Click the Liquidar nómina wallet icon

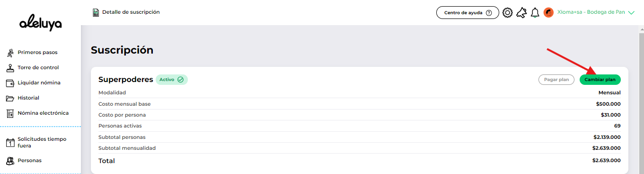[9, 83]
